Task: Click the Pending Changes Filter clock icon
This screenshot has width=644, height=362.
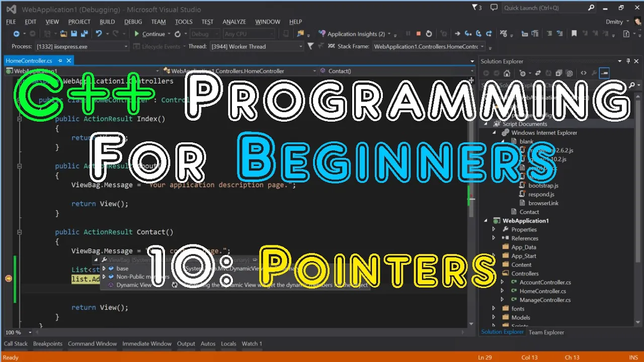Action: click(x=523, y=73)
